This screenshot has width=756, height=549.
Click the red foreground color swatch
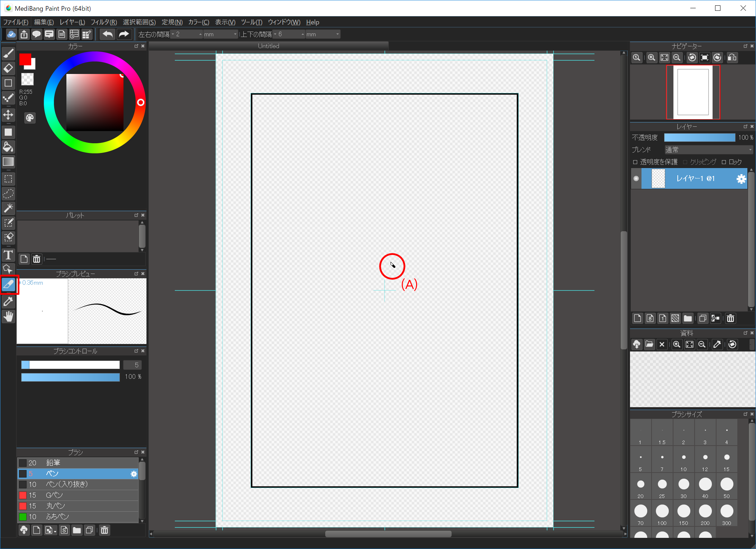(25, 59)
